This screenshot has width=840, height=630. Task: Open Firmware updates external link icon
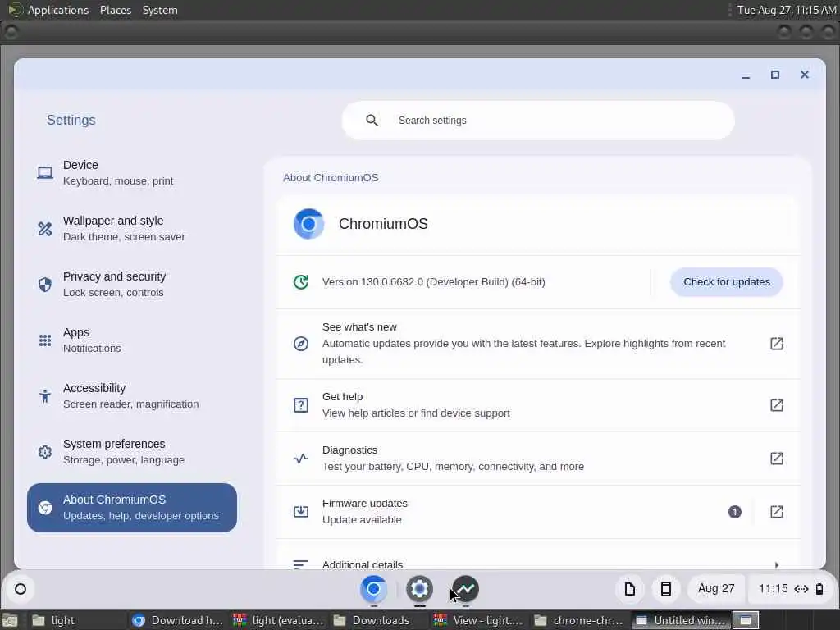point(777,512)
